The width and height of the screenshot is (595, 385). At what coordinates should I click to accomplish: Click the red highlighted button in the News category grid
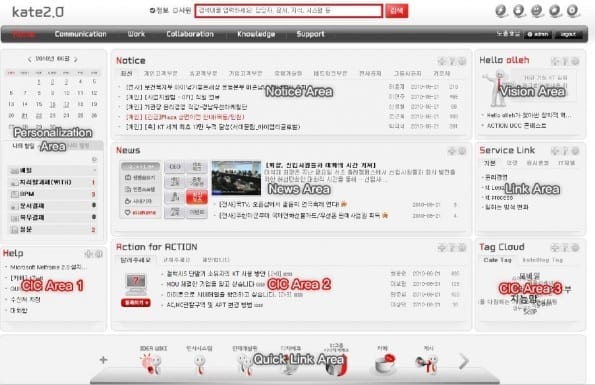pos(197,197)
